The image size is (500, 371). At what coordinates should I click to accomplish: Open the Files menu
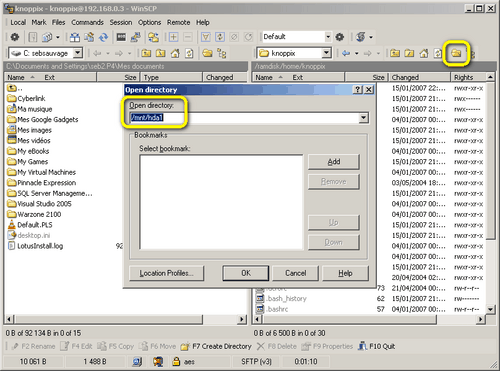point(58,22)
